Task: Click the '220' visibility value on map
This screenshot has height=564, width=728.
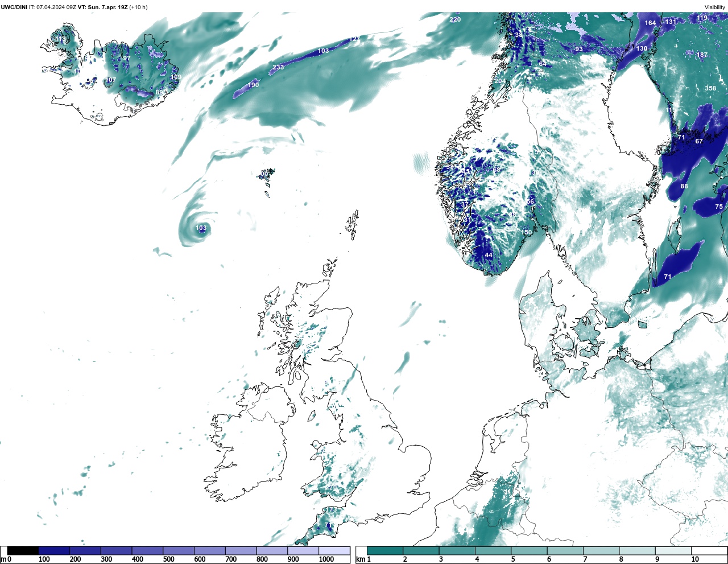Action: coord(455,19)
